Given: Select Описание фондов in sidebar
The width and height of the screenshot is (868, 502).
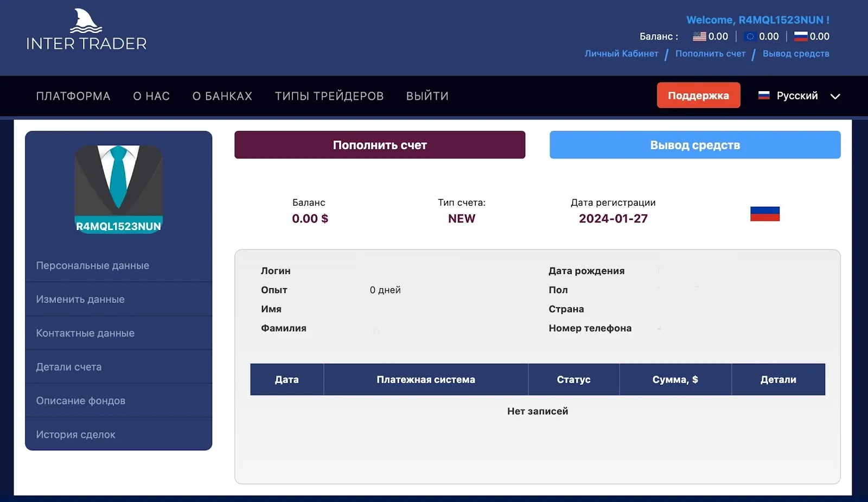Looking at the screenshot, I should 118,401.
